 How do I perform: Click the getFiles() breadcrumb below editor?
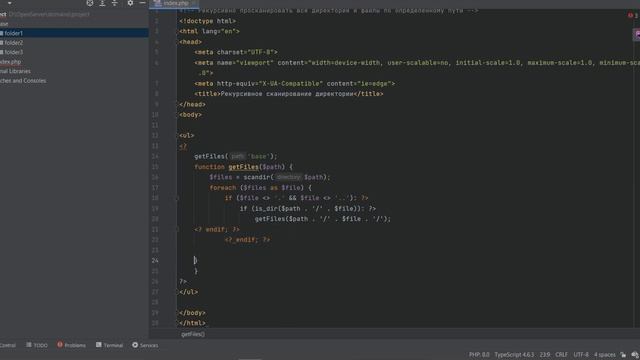[193, 334]
